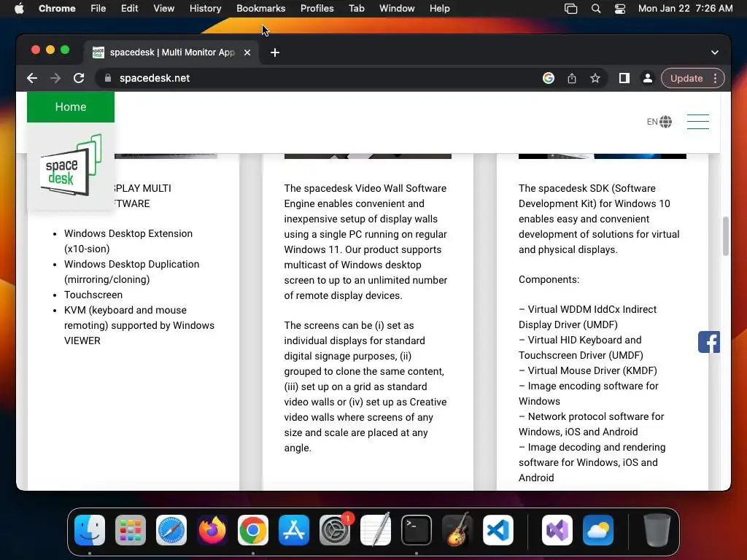The height and width of the screenshot is (560, 747).
Task: Open App Store from the Dock
Action: (x=294, y=530)
